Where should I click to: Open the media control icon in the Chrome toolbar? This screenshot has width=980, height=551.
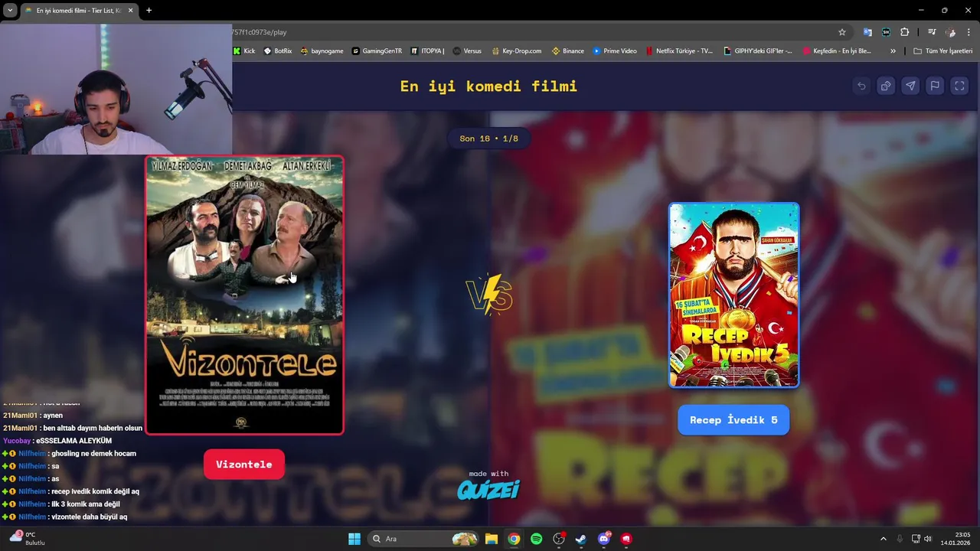click(x=932, y=32)
